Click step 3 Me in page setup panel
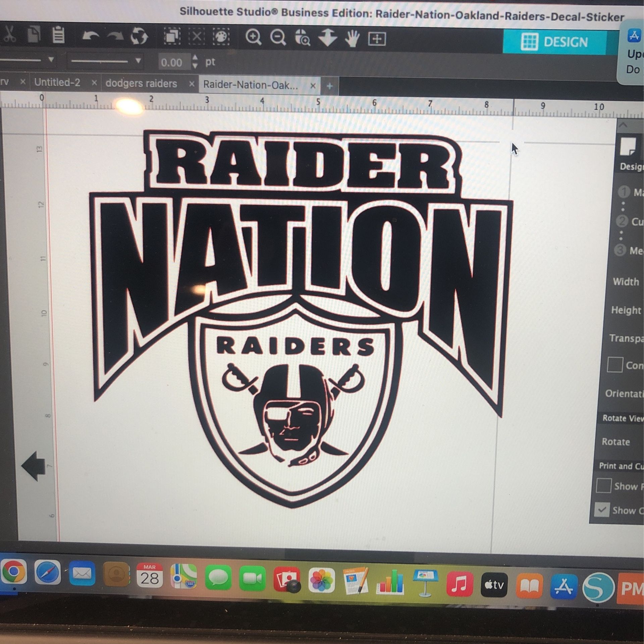644x644 pixels. (x=620, y=251)
